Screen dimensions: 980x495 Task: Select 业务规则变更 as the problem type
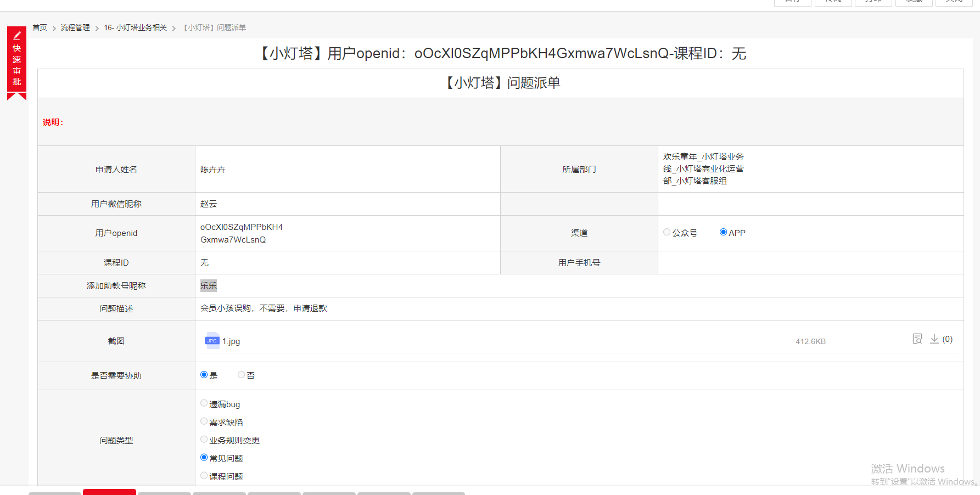204,440
